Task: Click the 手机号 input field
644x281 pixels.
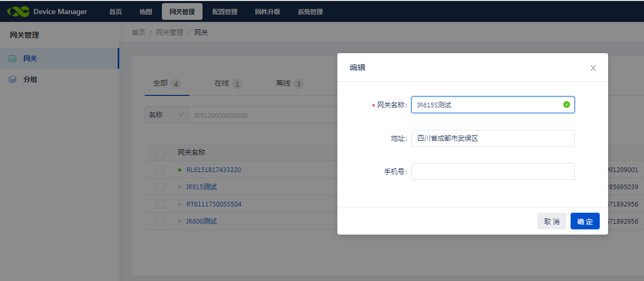Action: pyautogui.click(x=493, y=172)
